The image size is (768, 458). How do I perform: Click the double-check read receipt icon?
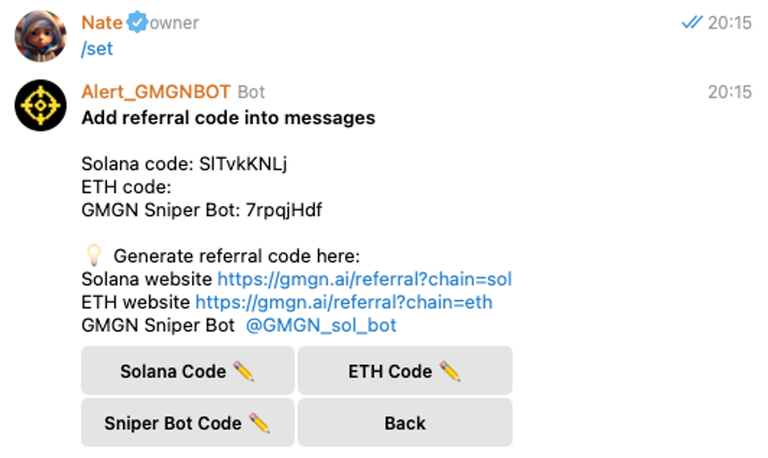[692, 23]
